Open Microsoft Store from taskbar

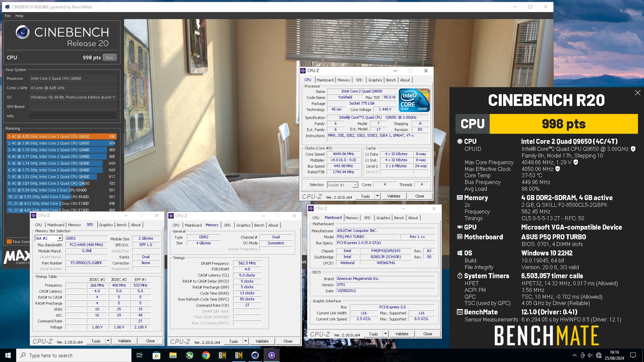click(156, 355)
